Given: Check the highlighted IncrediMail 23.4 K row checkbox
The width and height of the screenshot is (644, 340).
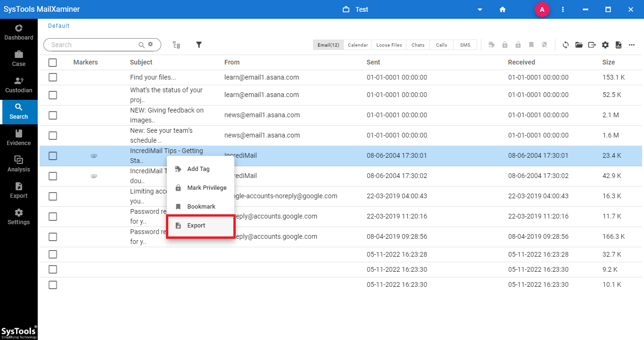Looking at the screenshot, I should pos(53,156).
